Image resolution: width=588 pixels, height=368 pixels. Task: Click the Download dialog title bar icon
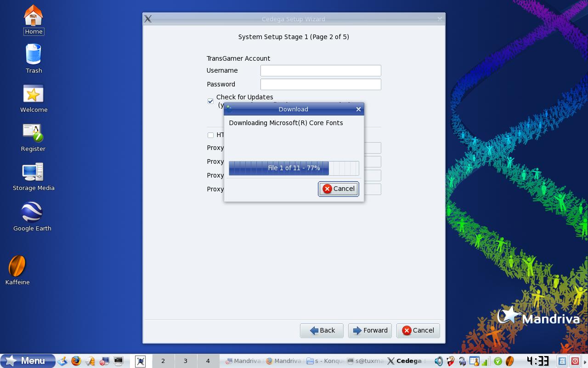(x=229, y=109)
